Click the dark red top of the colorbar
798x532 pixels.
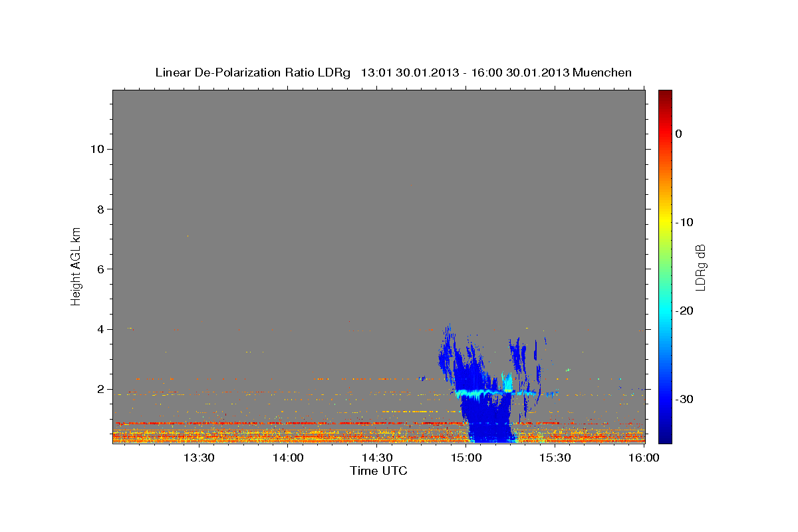click(665, 96)
